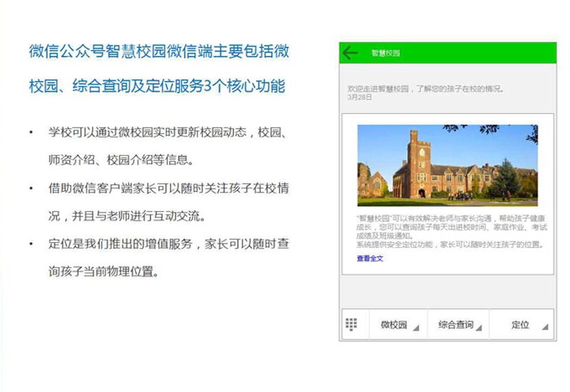Expand the triangle beside 微校园
This screenshot has height=392, width=570.
click(x=417, y=328)
